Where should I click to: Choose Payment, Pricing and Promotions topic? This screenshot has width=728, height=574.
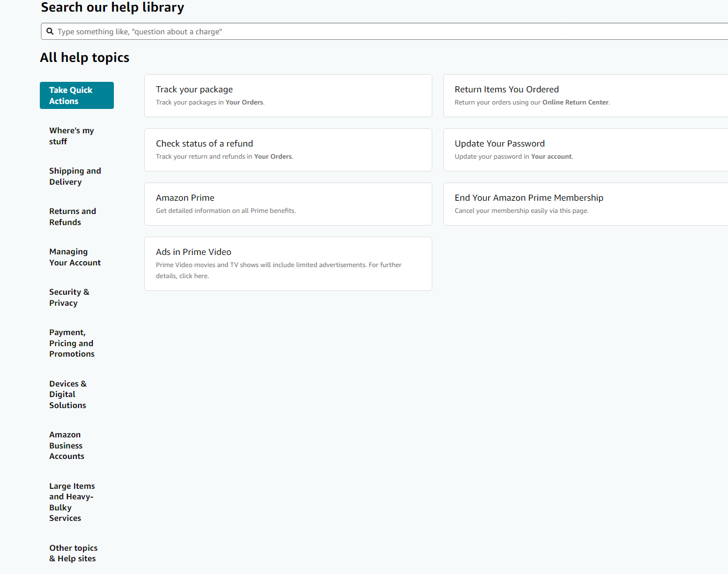point(72,343)
